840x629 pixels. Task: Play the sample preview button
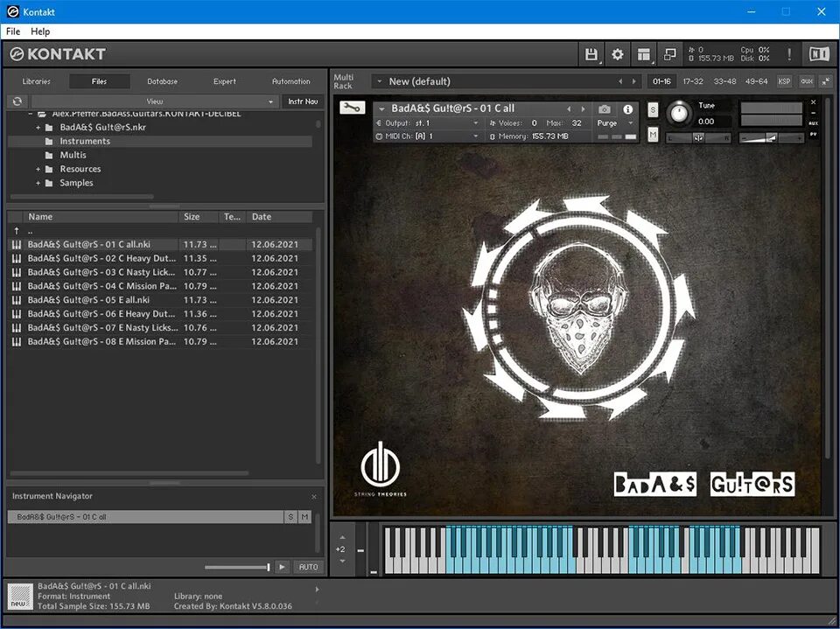(283, 567)
